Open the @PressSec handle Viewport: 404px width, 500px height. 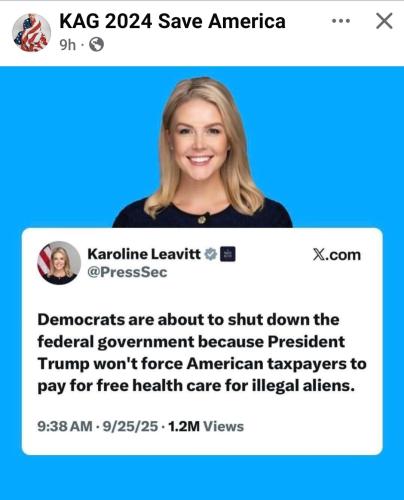click(127, 272)
